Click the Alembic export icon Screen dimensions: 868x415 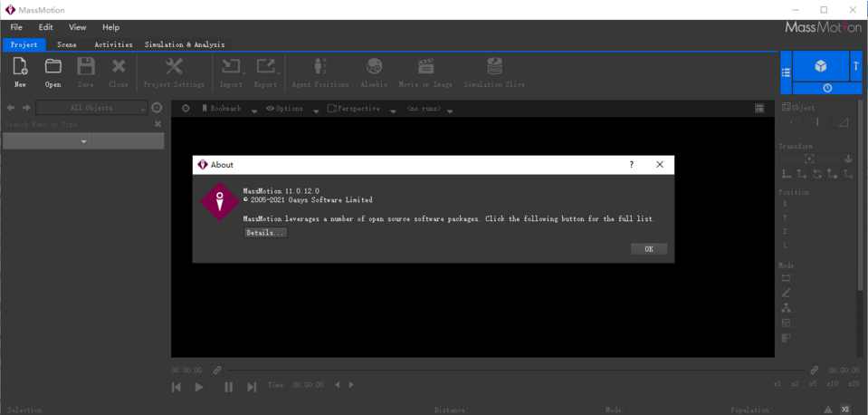(x=374, y=66)
